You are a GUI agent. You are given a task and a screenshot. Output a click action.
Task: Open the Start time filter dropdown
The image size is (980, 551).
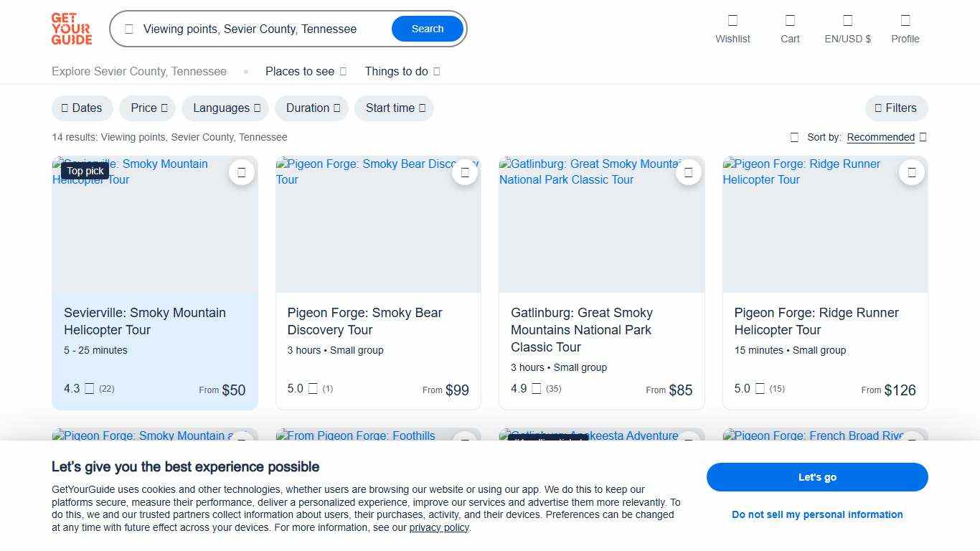tap(394, 108)
